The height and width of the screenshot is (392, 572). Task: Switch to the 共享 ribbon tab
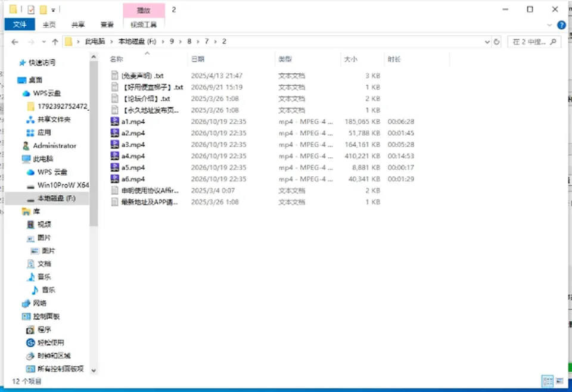click(77, 24)
